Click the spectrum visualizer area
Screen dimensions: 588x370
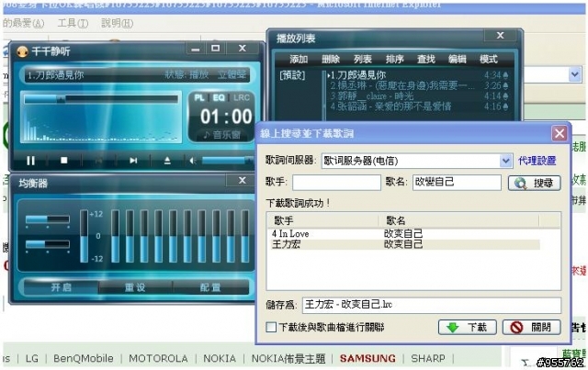(101, 126)
